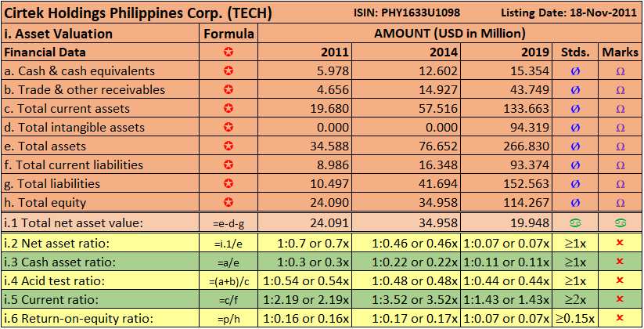The width and height of the screenshot is (644, 329).
Task: Click the ≥0.15x standard for Return-on-equity
Action: tap(575, 318)
